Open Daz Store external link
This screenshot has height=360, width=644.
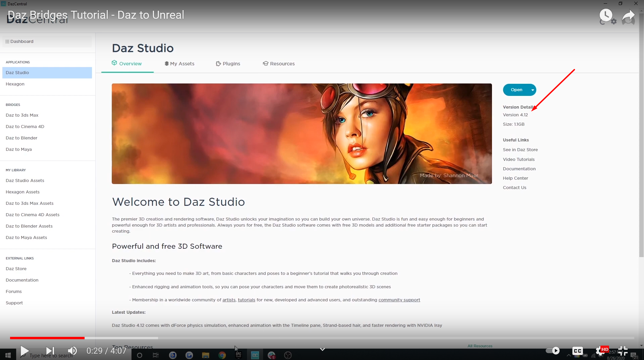[16, 269]
